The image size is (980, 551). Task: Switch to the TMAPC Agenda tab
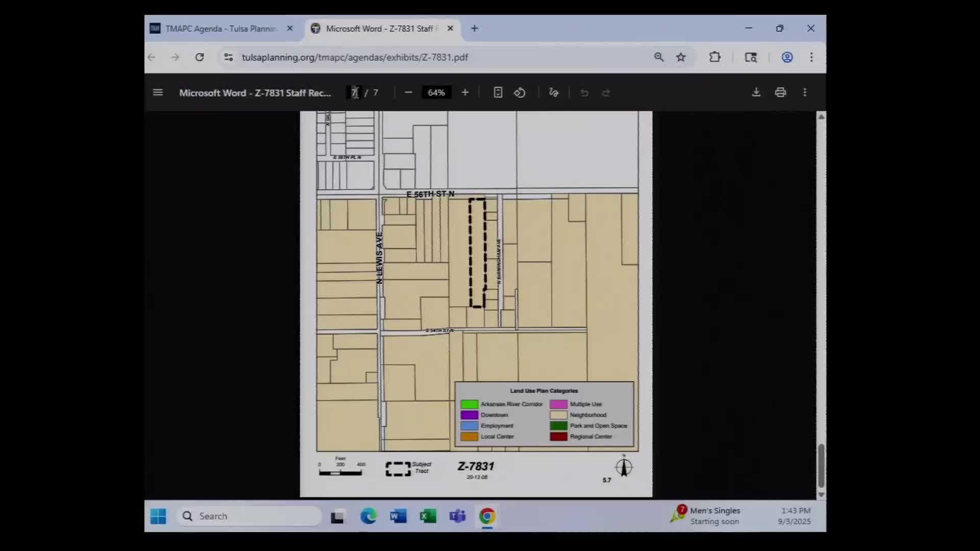(220, 29)
